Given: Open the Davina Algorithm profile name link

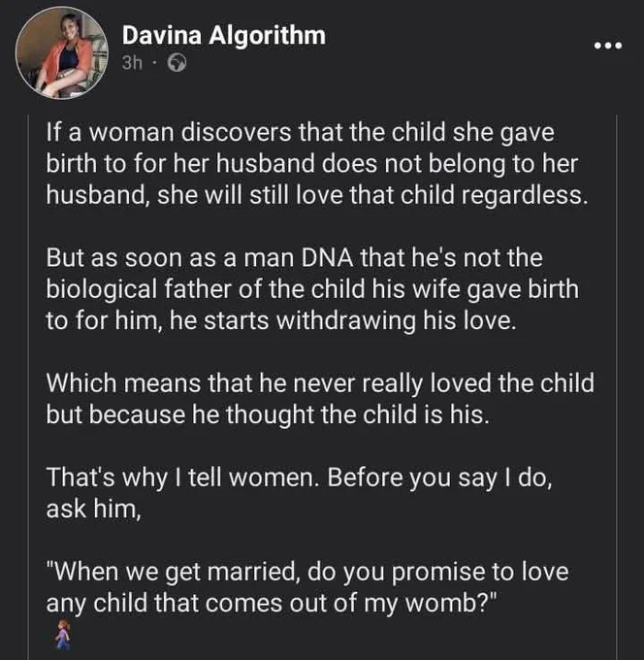Looking at the screenshot, I should point(224,35).
